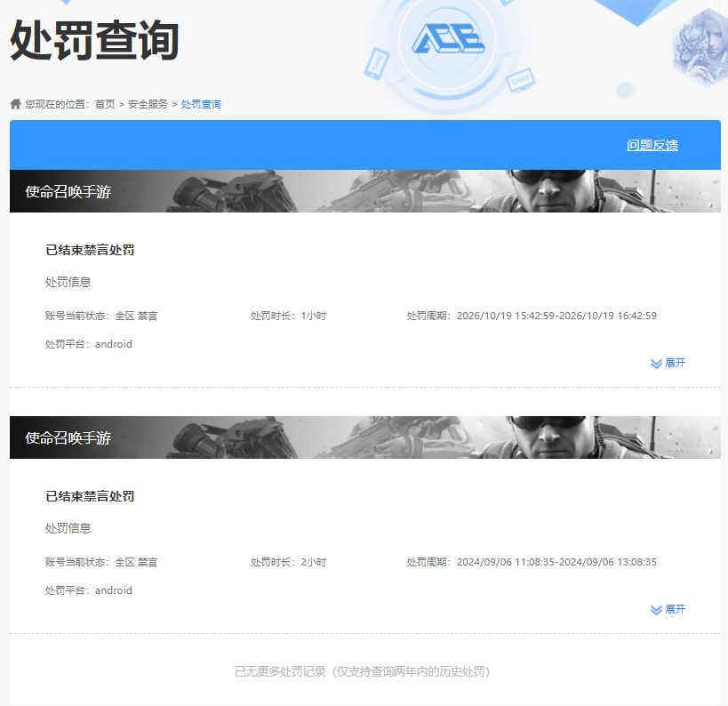Select the second 使命召唤手游 banner above 2小时 record
The image size is (728, 706).
point(365,437)
